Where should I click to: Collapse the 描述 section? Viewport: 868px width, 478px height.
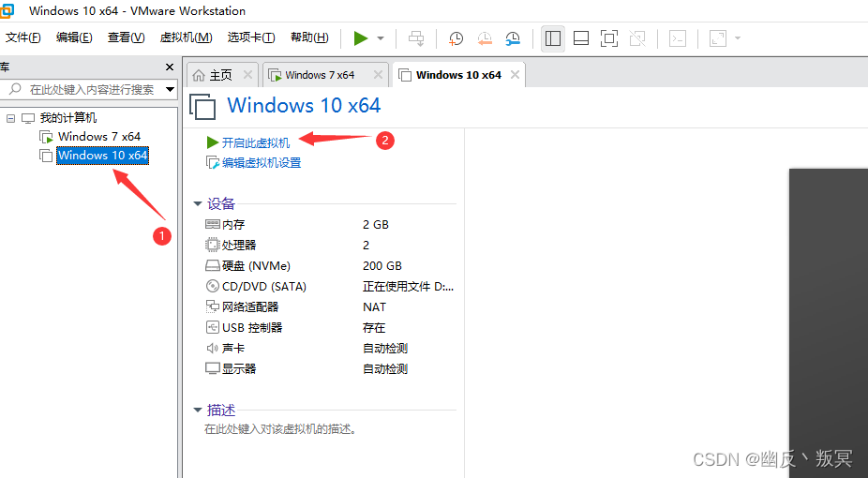197,411
